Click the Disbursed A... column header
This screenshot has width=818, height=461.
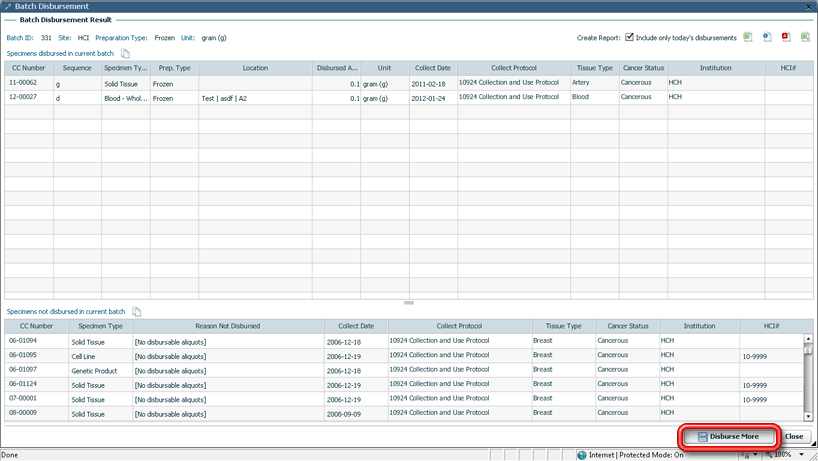[336, 68]
